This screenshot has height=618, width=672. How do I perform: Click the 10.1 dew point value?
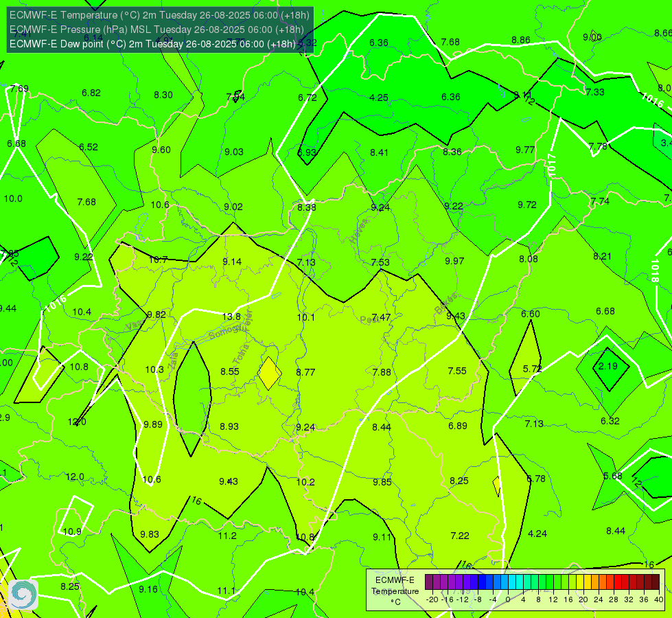tap(306, 317)
